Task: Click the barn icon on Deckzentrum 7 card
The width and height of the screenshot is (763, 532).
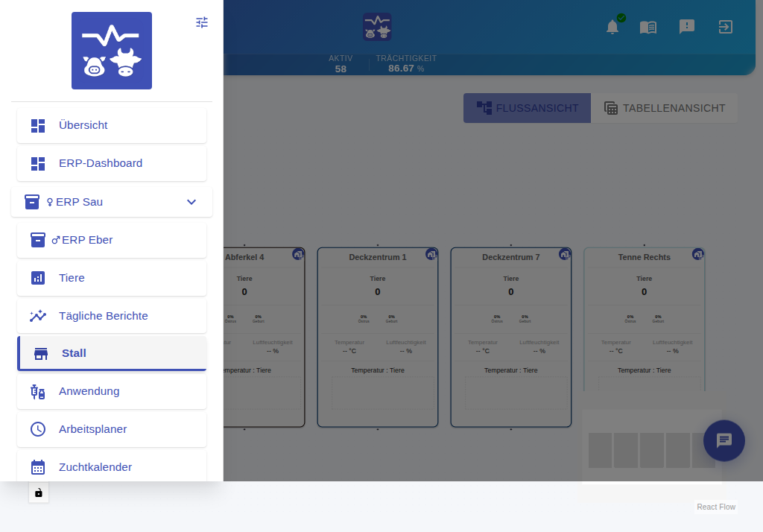Action: coord(565,254)
